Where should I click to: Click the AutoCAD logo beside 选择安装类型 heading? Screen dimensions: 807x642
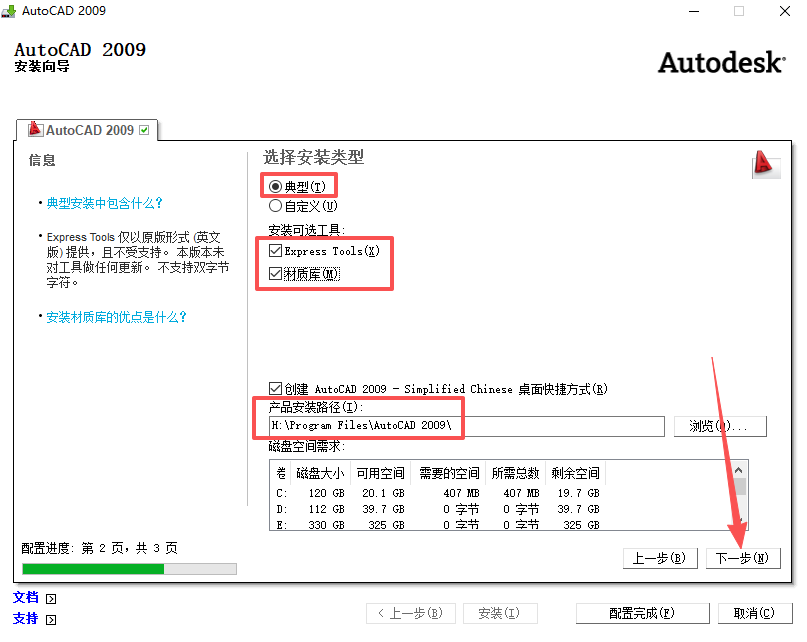click(765, 165)
